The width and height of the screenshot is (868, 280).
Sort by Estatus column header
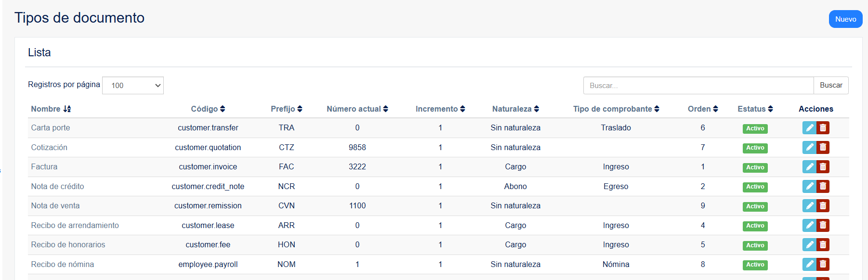(x=755, y=109)
